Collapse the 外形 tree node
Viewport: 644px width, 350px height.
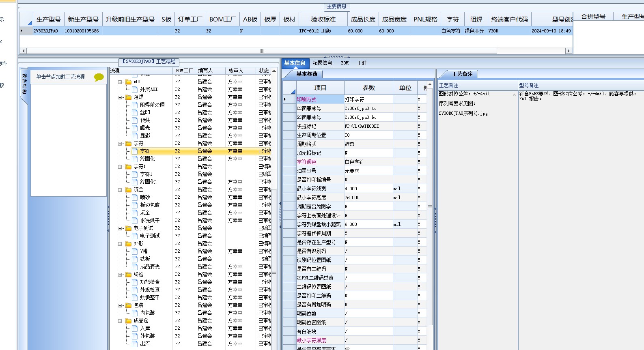click(x=120, y=244)
